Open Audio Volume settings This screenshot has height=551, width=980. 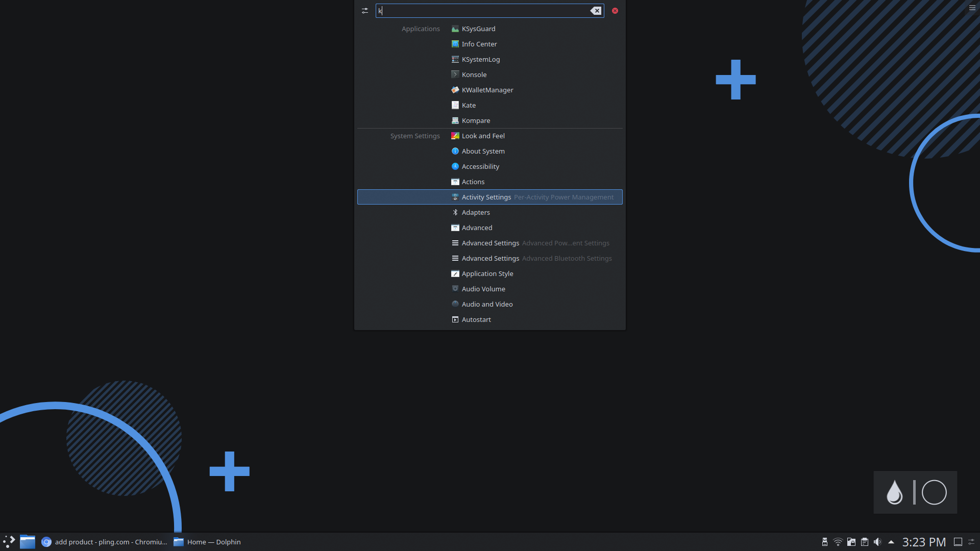490,289
